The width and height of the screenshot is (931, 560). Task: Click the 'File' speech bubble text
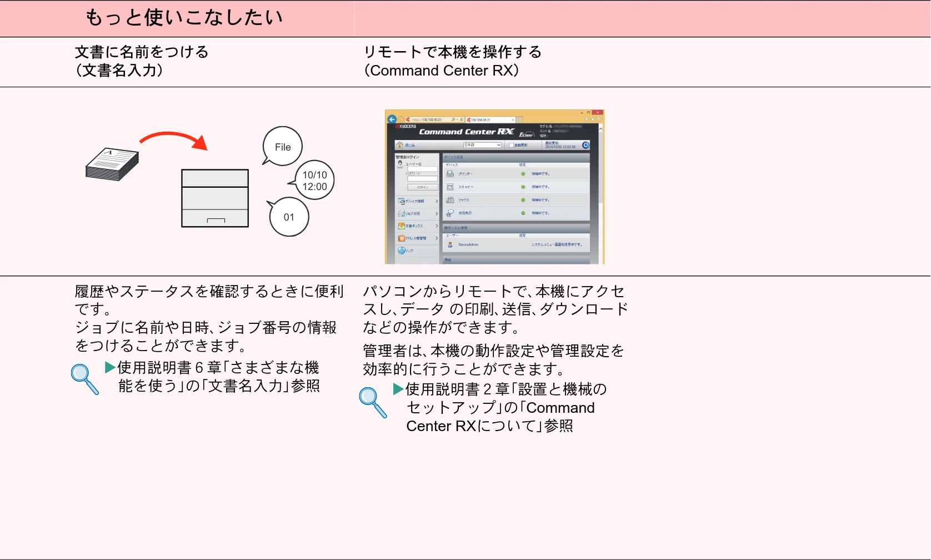point(283,147)
